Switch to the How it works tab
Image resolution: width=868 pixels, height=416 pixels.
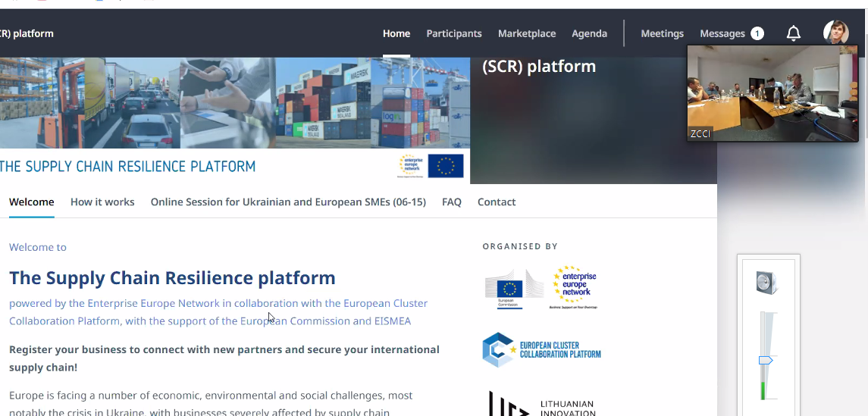pos(102,202)
